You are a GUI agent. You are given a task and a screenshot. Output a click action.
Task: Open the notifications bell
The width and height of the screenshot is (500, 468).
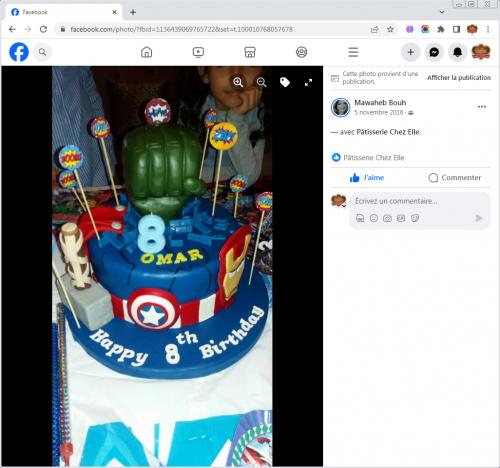457,52
